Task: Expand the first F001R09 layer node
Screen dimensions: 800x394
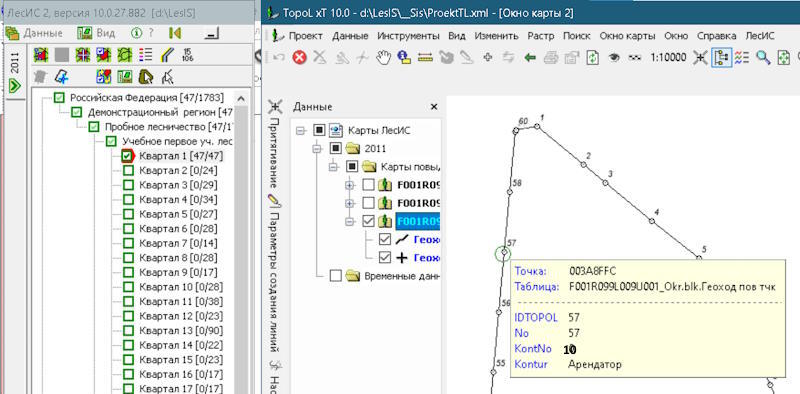Action: [x=349, y=185]
